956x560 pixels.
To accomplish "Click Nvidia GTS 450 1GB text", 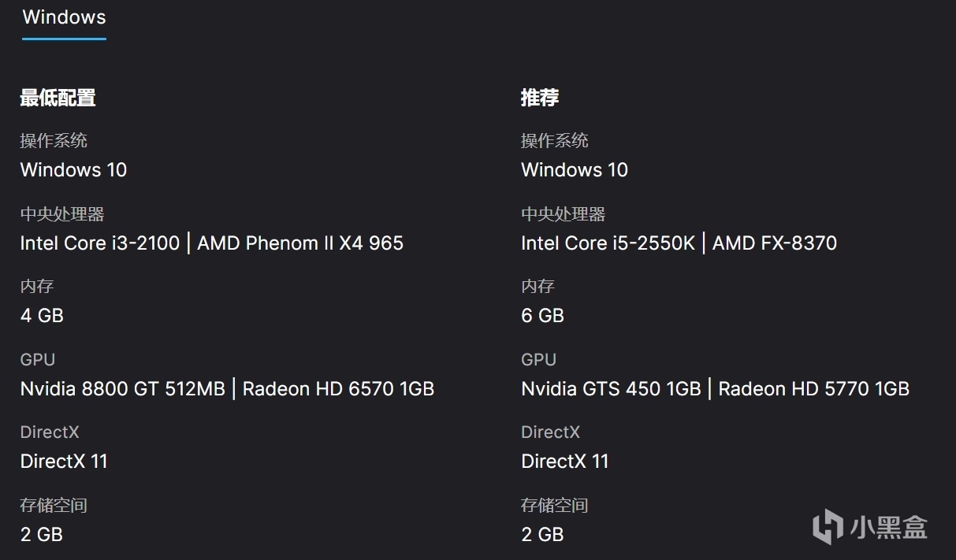I will [x=611, y=388].
